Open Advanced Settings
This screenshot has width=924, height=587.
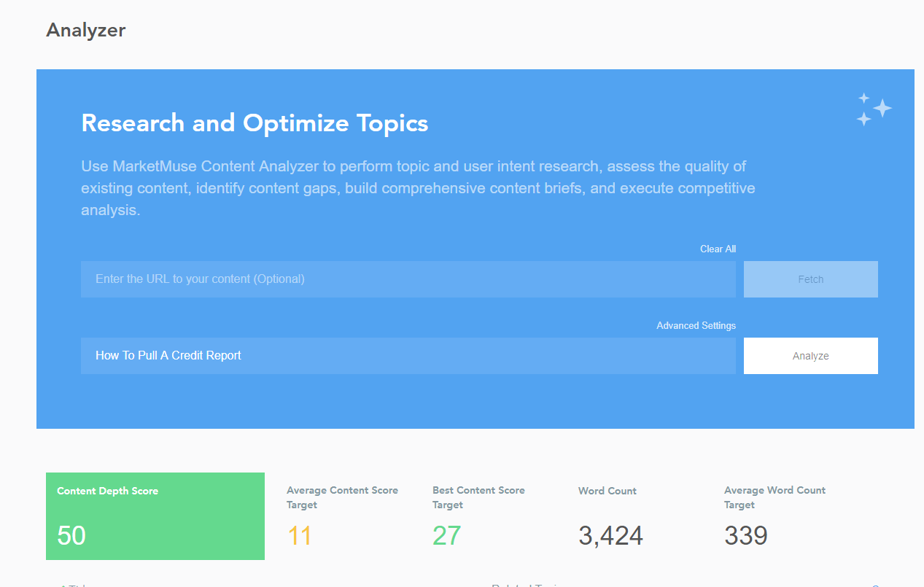[x=696, y=325]
